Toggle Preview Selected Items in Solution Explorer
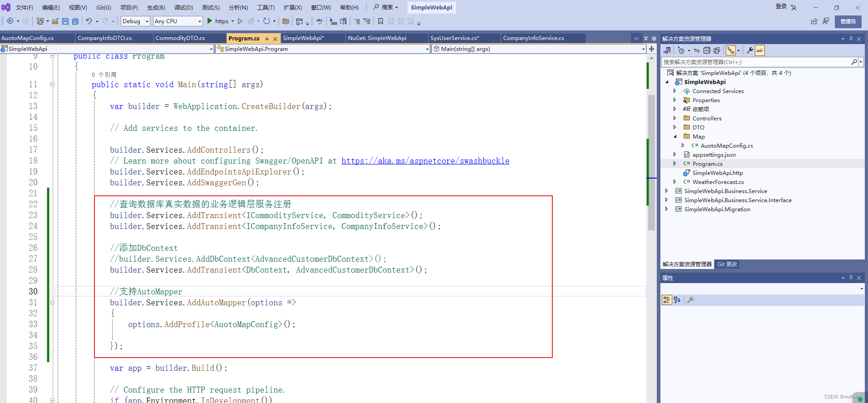Viewport: 868px width, 403px height. 760,50
